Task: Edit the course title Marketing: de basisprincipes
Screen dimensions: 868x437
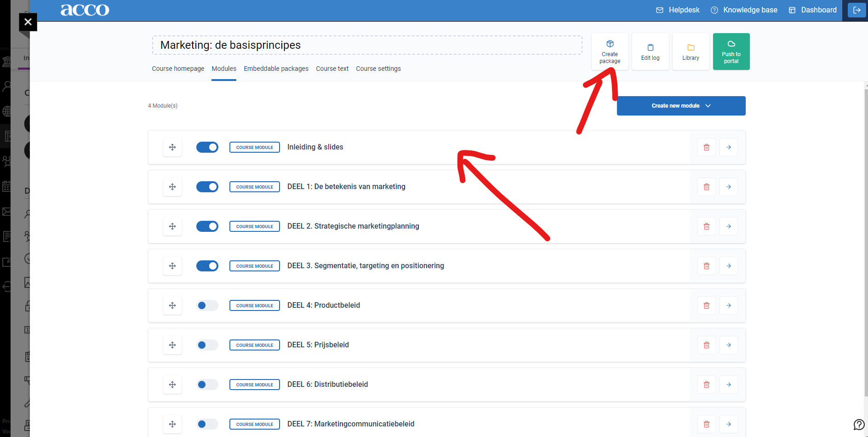Action: pyautogui.click(x=367, y=45)
